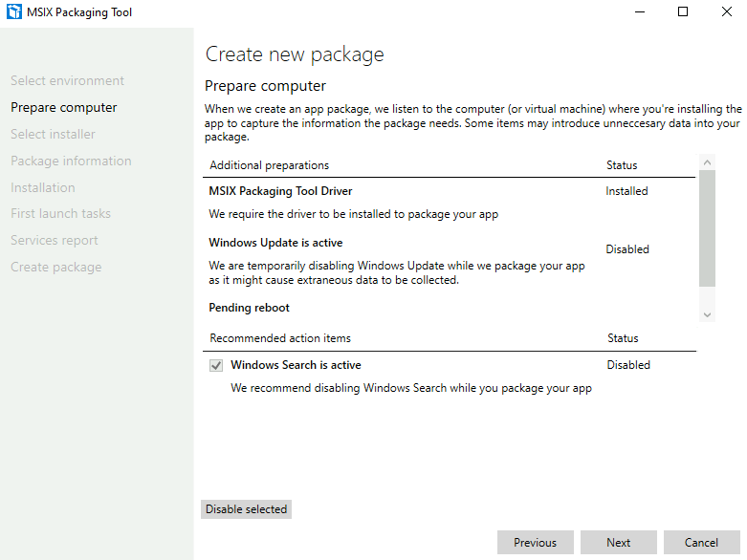This screenshot has width=747, height=560.
Task: Click the Create new package heading
Action: coord(295,54)
